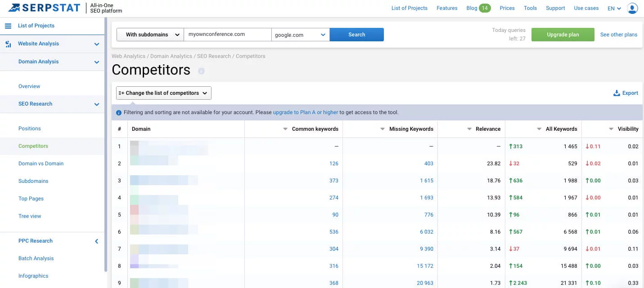The width and height of the screenshot is (644, 288).
Task: Follow the upgrade to Plan A or higher link
Action: click(x=305, y=112)
